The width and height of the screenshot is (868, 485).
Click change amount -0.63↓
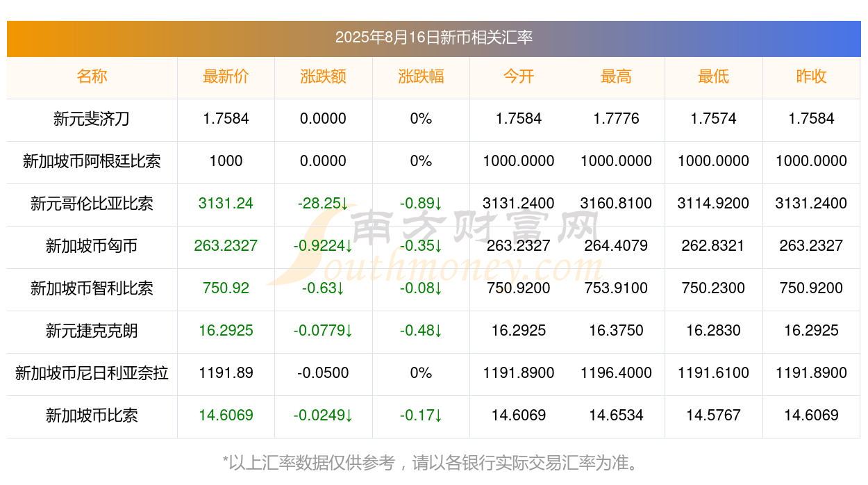tap(324, 288)
